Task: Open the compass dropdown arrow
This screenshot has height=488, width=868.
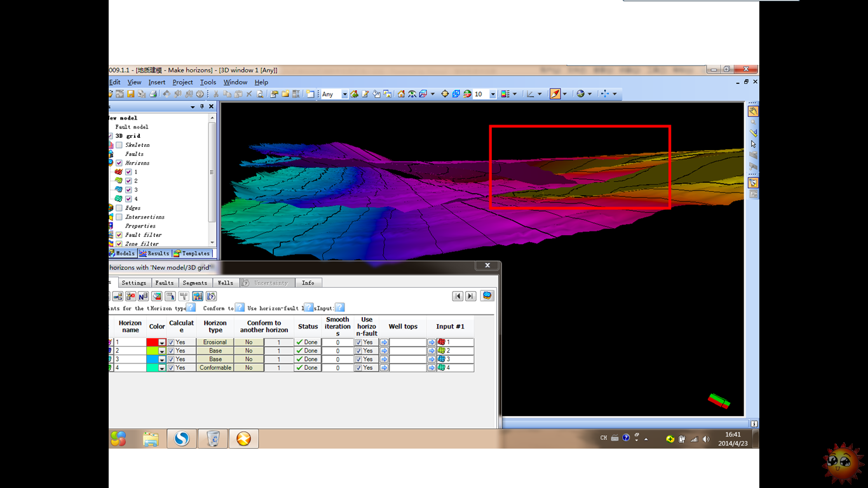Action: coord(565,94)
